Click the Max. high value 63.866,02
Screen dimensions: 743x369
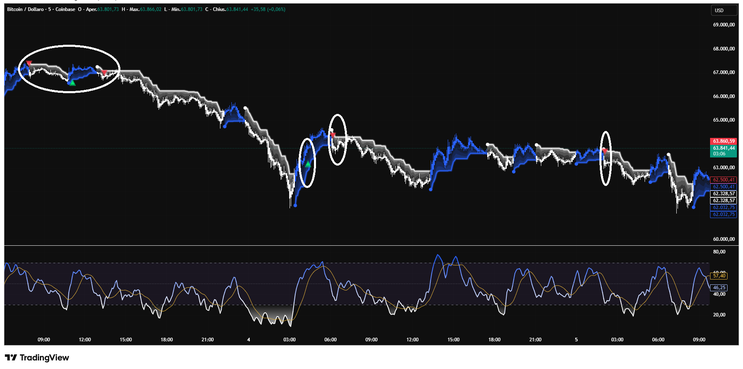[150, 9]
